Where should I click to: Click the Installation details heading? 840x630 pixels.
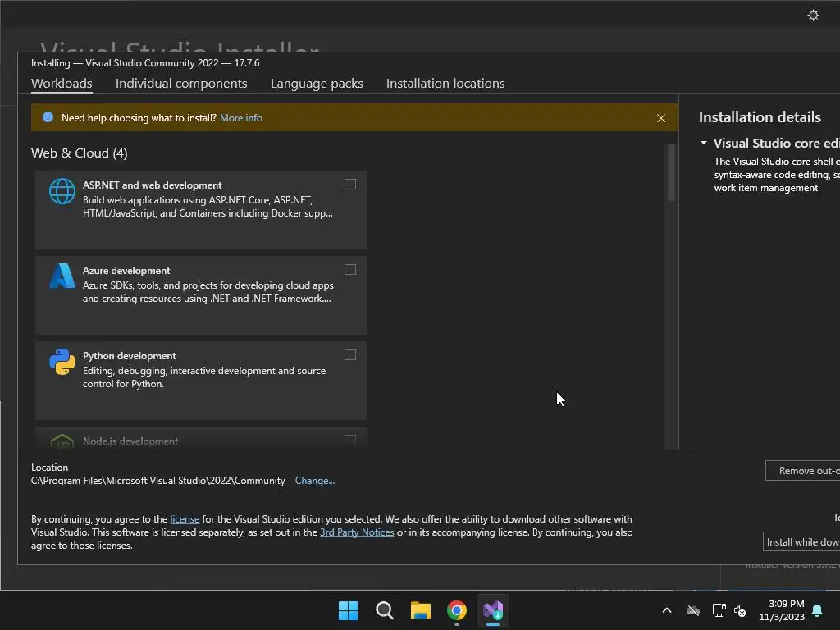point(760,117)
